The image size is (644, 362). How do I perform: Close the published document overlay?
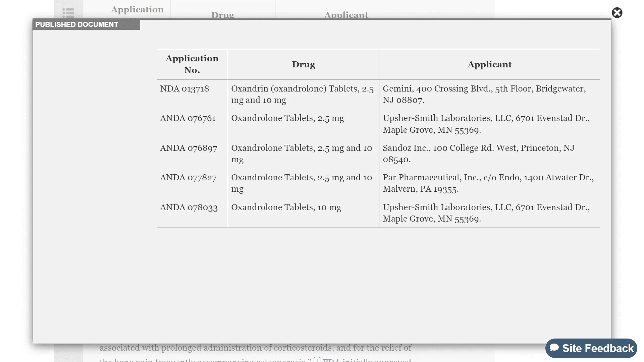point(617,13)
